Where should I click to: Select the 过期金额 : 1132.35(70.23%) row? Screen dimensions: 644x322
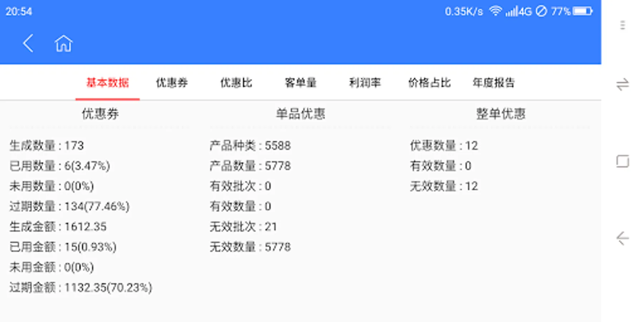coord(81,287)
